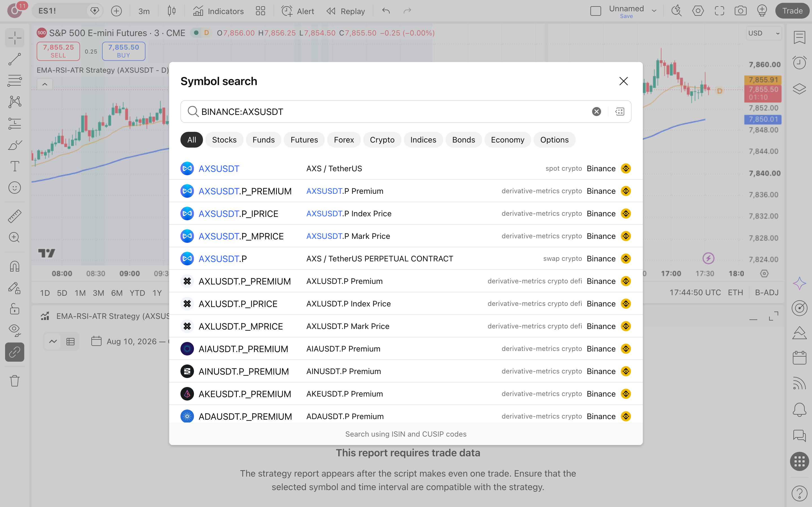This screenshot has height=507, width=812.
Task: Open the spread operators keyboard icon
Action: click(620, 112)
